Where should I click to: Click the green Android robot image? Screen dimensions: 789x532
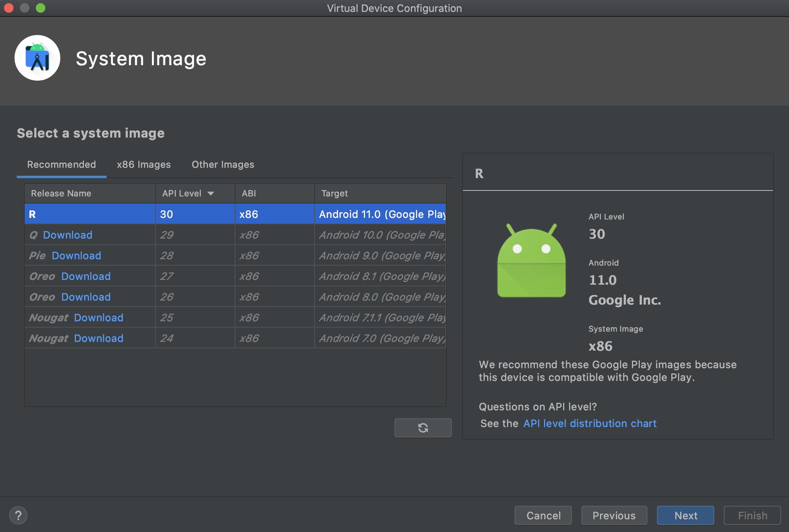point(531,261)
